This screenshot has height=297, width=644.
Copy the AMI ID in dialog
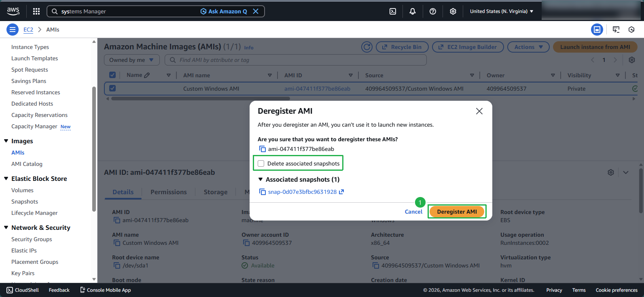(263, 149)
